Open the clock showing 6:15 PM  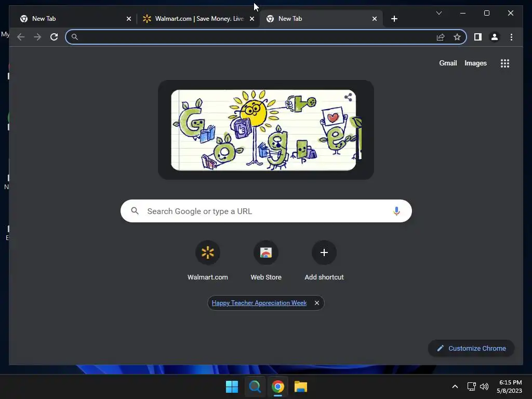point(509,387)
